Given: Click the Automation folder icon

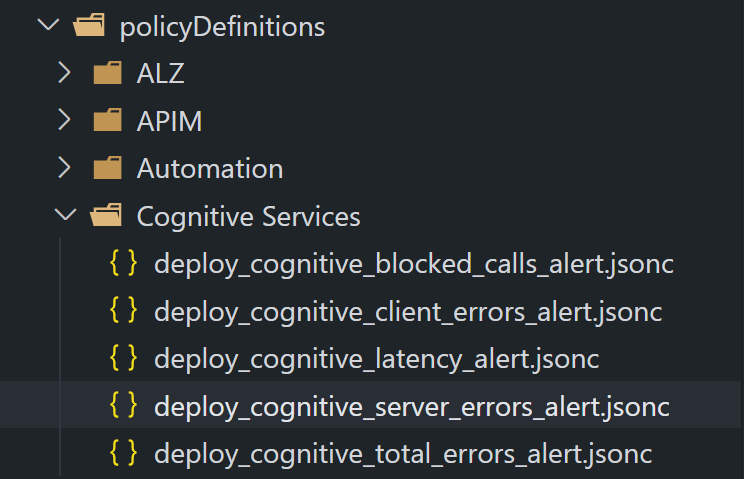Looking at the screenshot, I should [108, 168].
